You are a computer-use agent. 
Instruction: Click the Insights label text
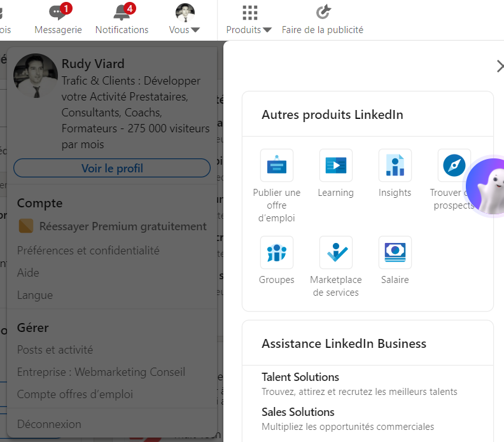[x=395, y=193]
